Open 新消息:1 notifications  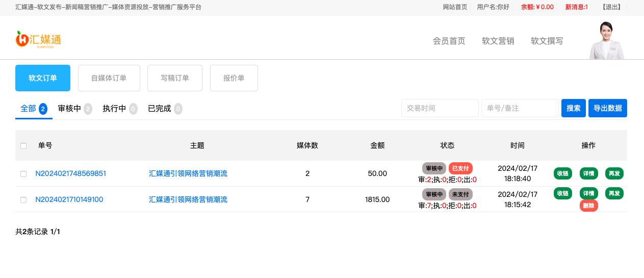coord(577,7)
